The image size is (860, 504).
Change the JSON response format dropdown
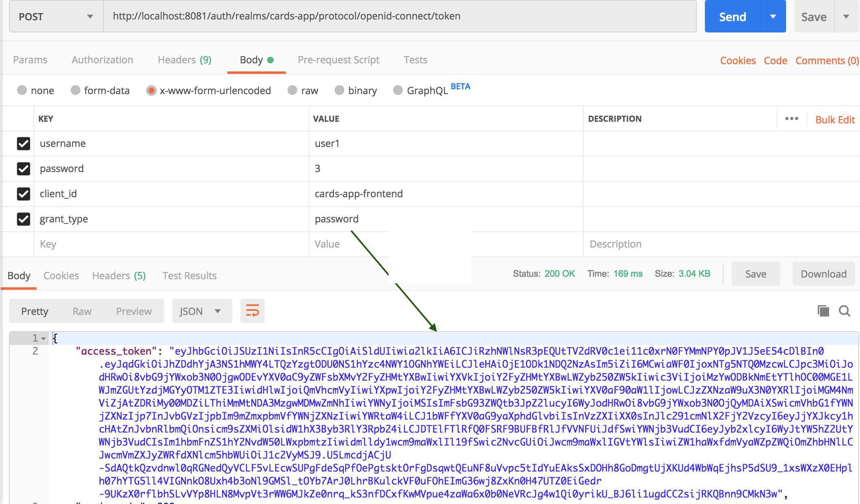pyautogui.click(x=201, y=311)
